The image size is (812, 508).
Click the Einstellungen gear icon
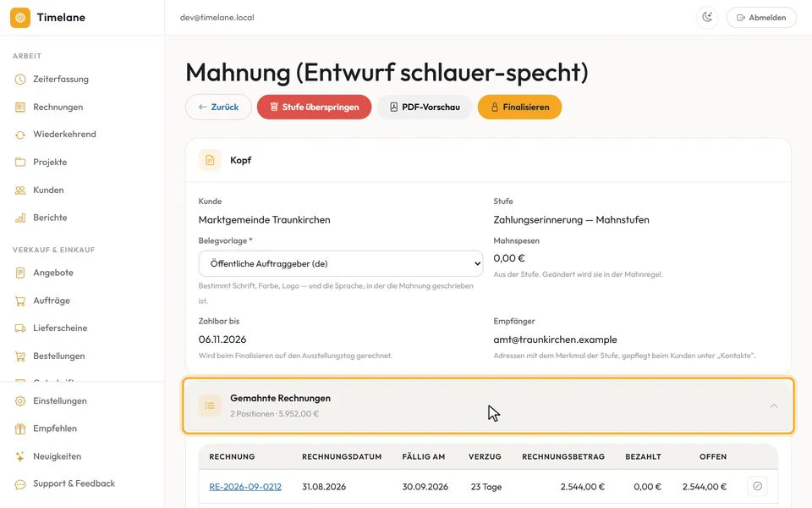[20, 401]
